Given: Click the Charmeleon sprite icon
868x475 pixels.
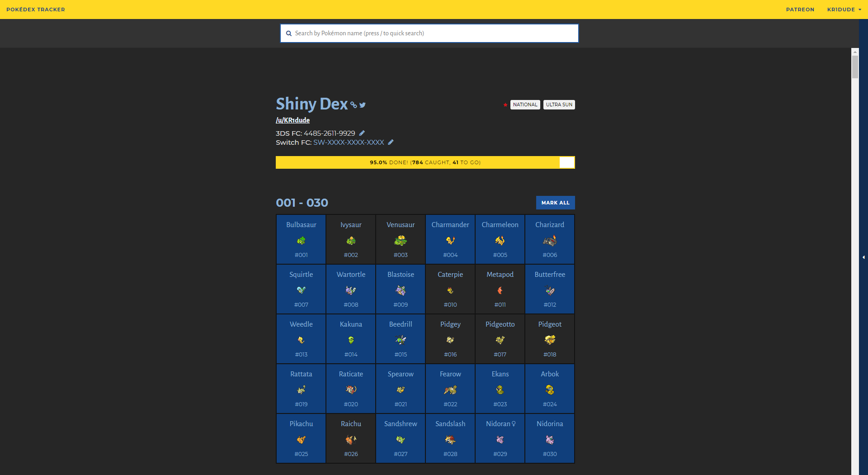Looking at the screenshot, I should point(500,241).
